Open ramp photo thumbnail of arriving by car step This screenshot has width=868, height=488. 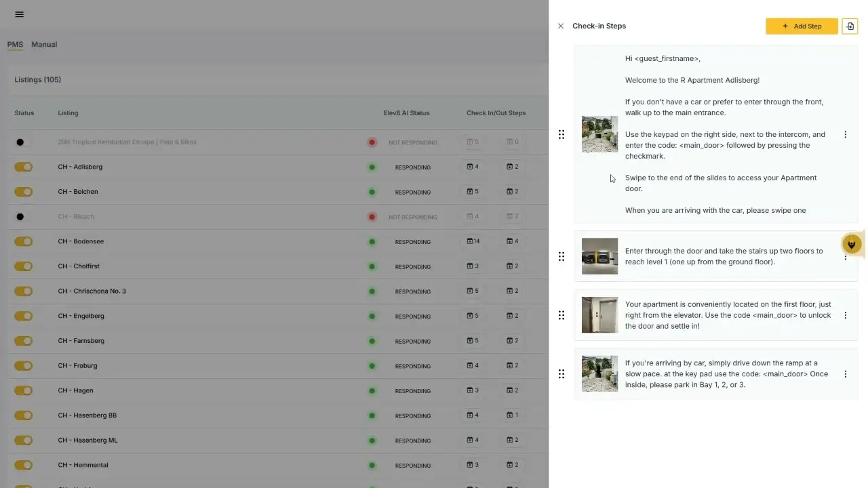coord(599,373)
